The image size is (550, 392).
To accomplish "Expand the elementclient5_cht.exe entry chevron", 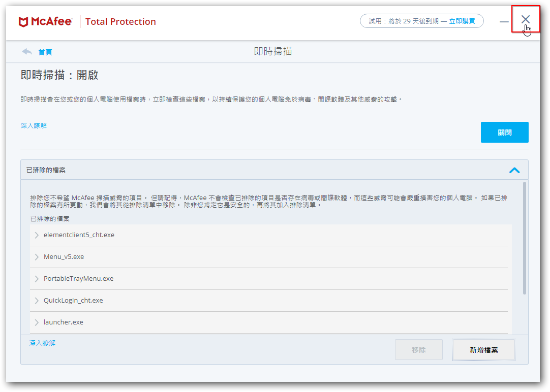I will pos(37,235).
